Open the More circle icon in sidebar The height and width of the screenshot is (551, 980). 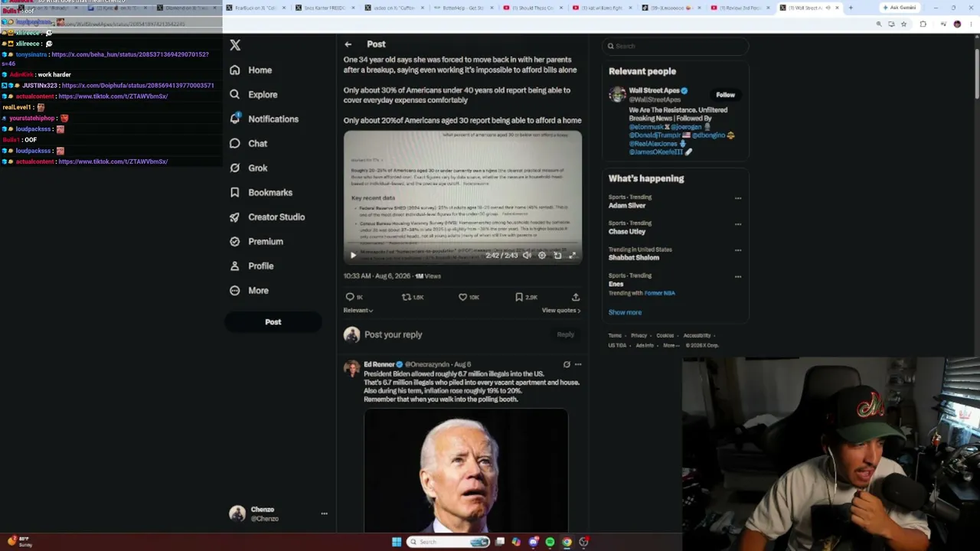234,291
